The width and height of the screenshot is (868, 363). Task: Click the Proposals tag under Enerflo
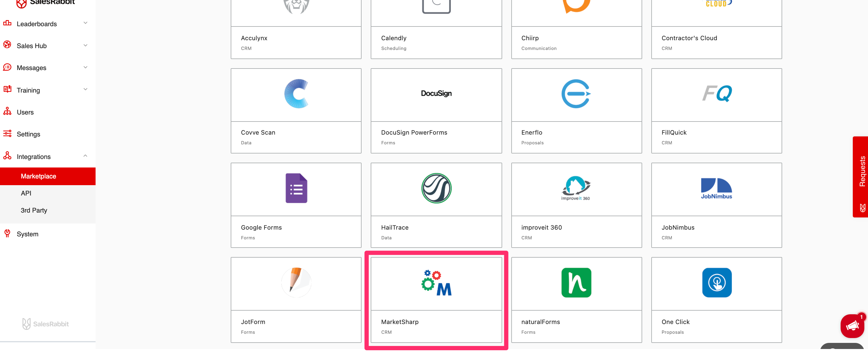532,143
